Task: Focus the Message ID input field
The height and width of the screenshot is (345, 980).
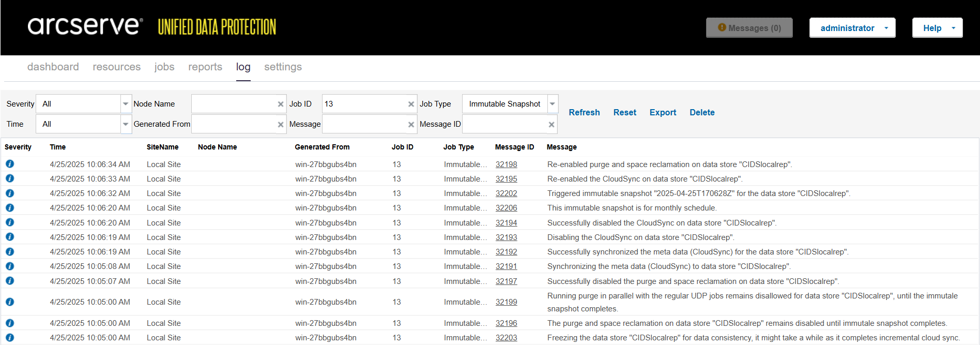Action: [x=504, y=124]
